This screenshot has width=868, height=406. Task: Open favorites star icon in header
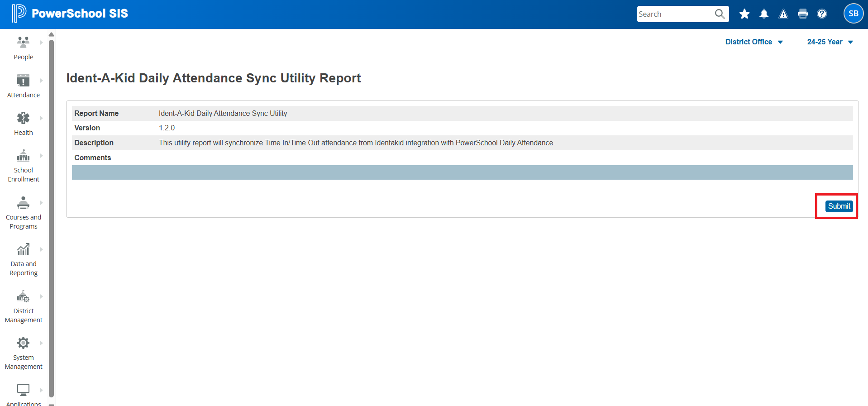[744, 14]
